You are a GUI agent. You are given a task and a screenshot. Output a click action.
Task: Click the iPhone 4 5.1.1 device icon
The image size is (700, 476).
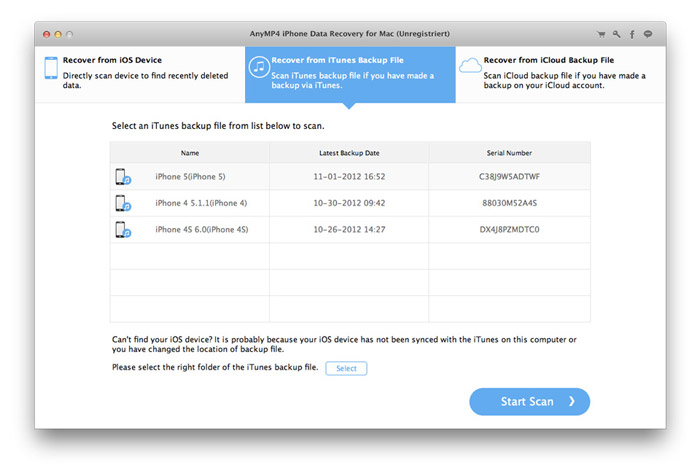[x=123, y=203]
